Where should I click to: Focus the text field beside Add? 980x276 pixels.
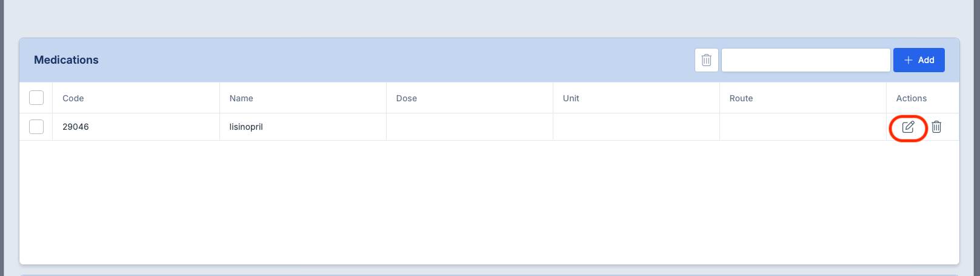click(x=805, y=60)
